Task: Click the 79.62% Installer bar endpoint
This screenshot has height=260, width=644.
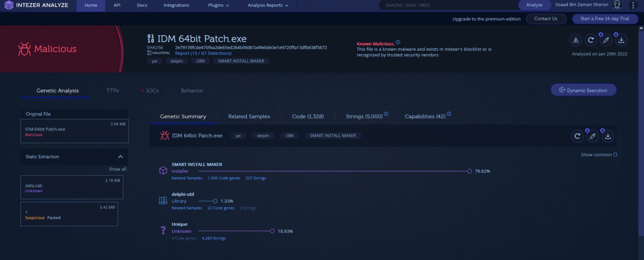Action: click(470, 171)
